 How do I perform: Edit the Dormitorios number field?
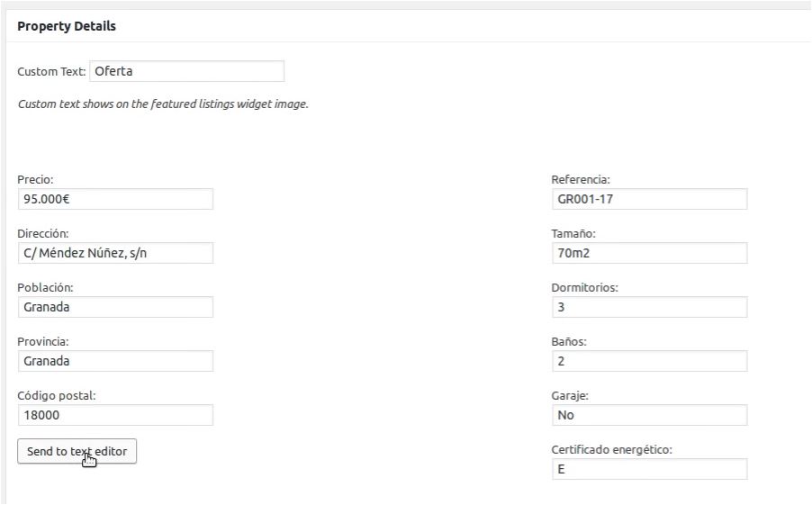point(649,307)
